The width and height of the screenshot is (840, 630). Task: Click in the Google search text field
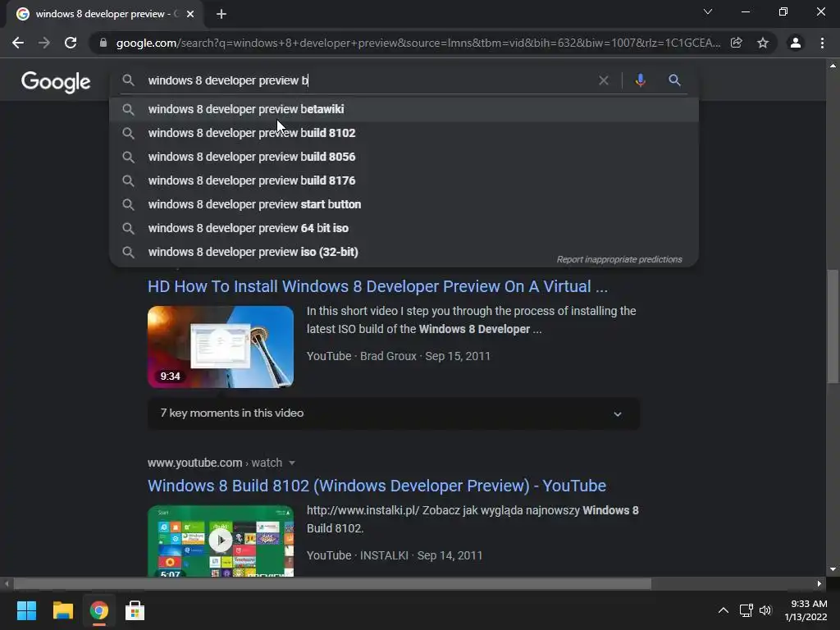[x=370, y=80]
